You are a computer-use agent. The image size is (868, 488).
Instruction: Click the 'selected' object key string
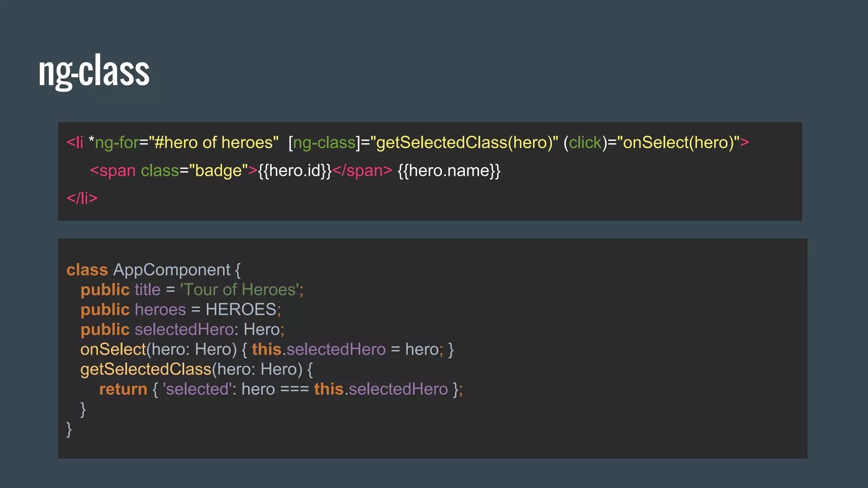click(x=197, y=389)
